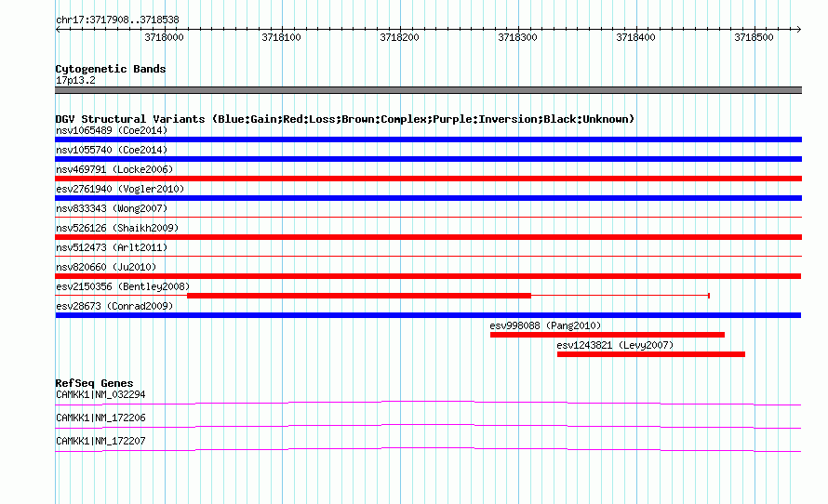Viewport: 828px width, 504px height.
Task: Click the thin red line of nsv512473
Action: click(428, 256)
